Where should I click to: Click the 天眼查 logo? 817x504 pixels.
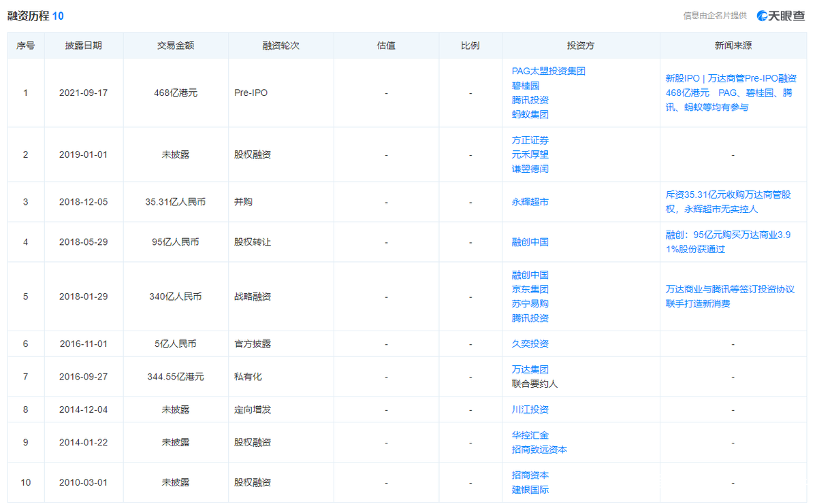781,16
